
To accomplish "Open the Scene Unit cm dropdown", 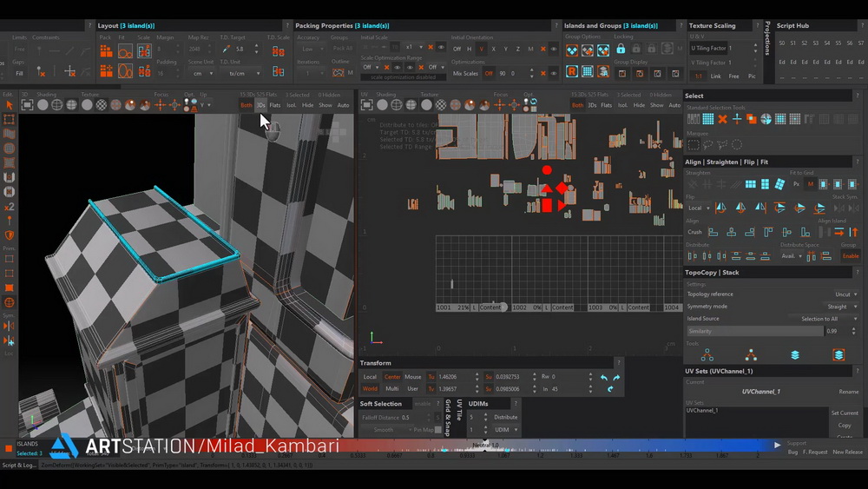I will pyautogui.click(x=202, y=73).
